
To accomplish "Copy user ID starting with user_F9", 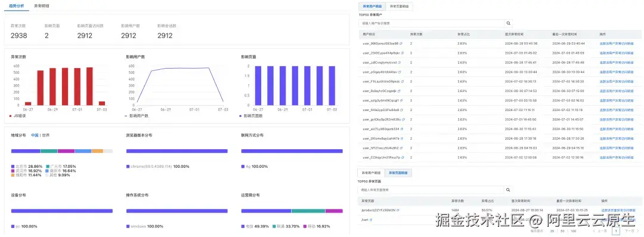I will coord(402,81).
